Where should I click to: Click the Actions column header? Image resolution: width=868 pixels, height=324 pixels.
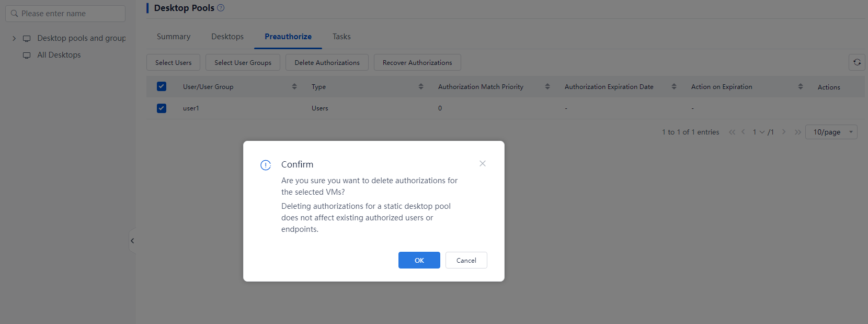tap(829, 87)
